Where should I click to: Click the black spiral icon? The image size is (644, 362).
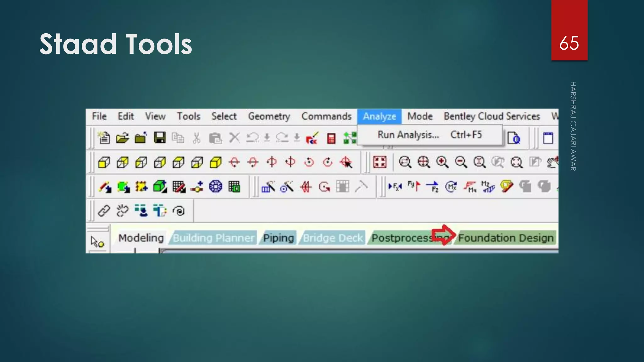[x=179, y=211]
